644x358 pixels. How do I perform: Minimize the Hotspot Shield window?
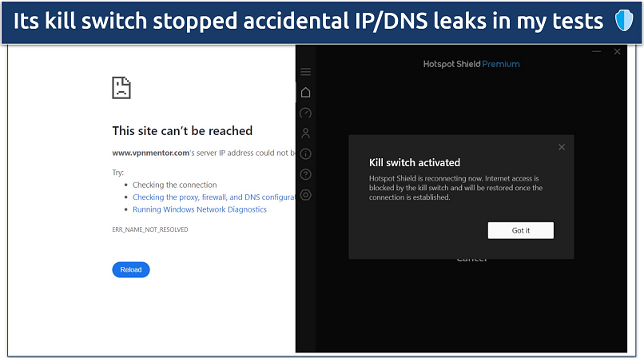click(x=597, y=52)
